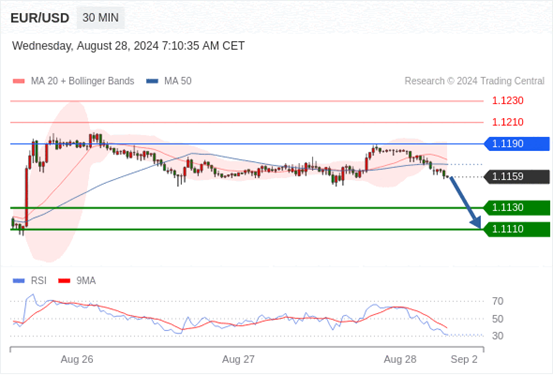553x375 pixels.
Task: Click the 'Aug 28' date axis label
Action: click(x=400, y=359)
